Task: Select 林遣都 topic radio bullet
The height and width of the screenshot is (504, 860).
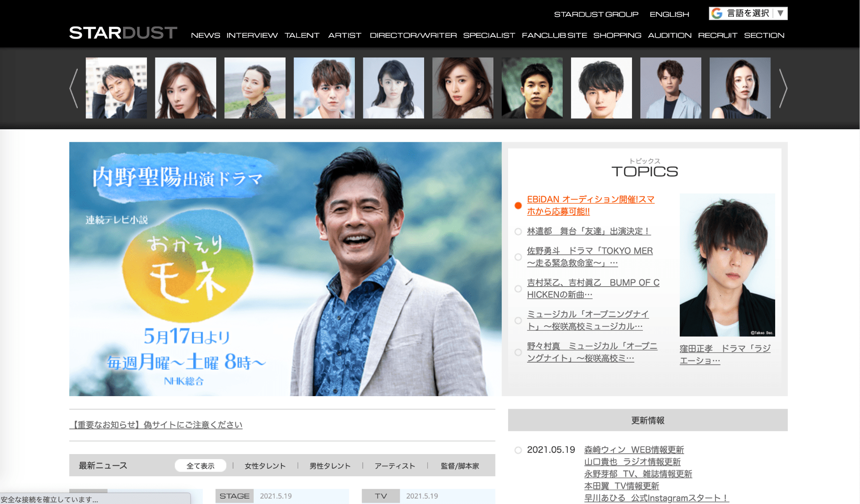Action: tap(518, 232)
